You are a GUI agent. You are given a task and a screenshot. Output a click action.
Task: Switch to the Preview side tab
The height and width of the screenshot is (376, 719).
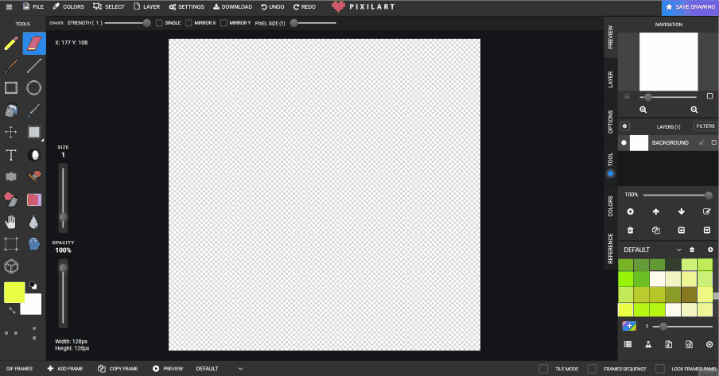[x=610, y=37]
